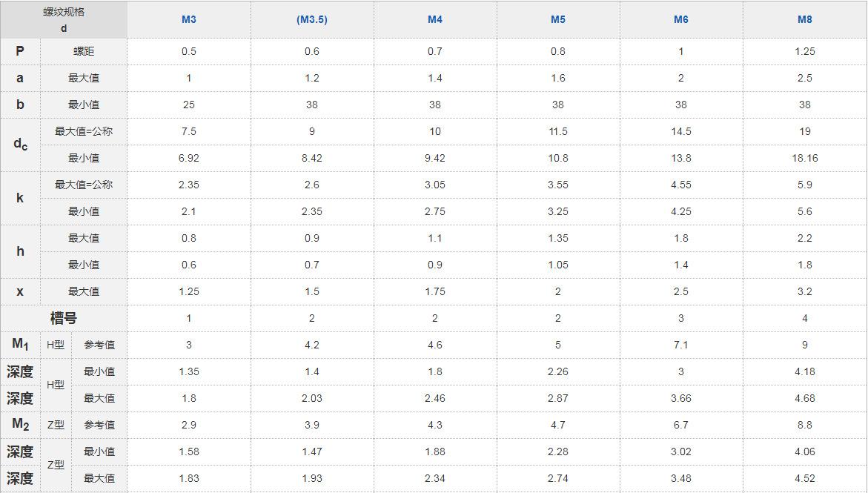Viewport: 868px width, 493px height.
Task: Click M8 pitch value in the P row
Action: [x=805, y=51]
